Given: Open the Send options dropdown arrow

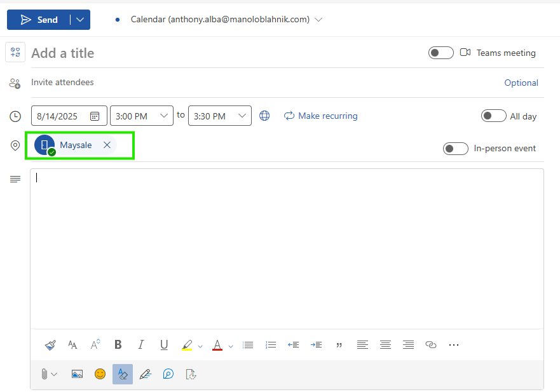Looking at the screenshot, I should (80, 20).
